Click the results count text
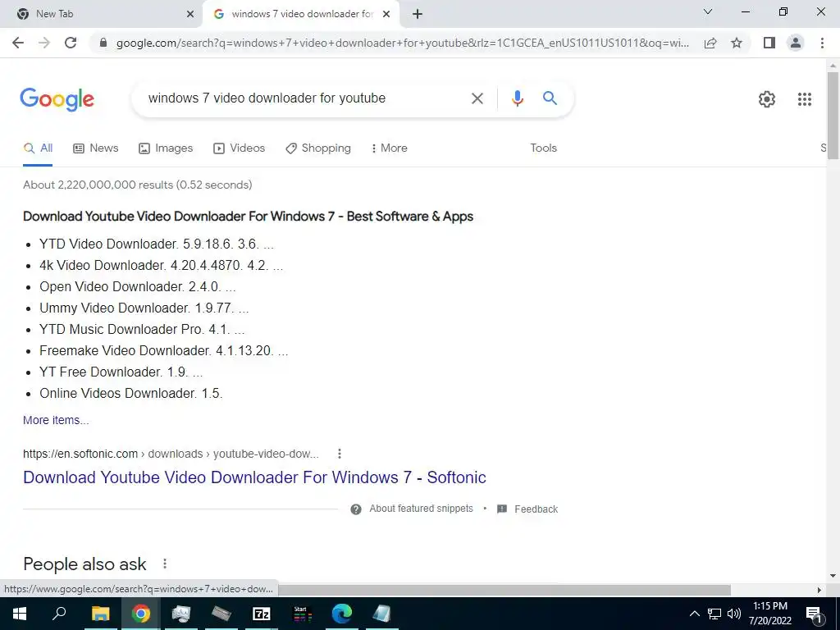The height and width of the screenshot is (630, 840). tap(138, 185)
